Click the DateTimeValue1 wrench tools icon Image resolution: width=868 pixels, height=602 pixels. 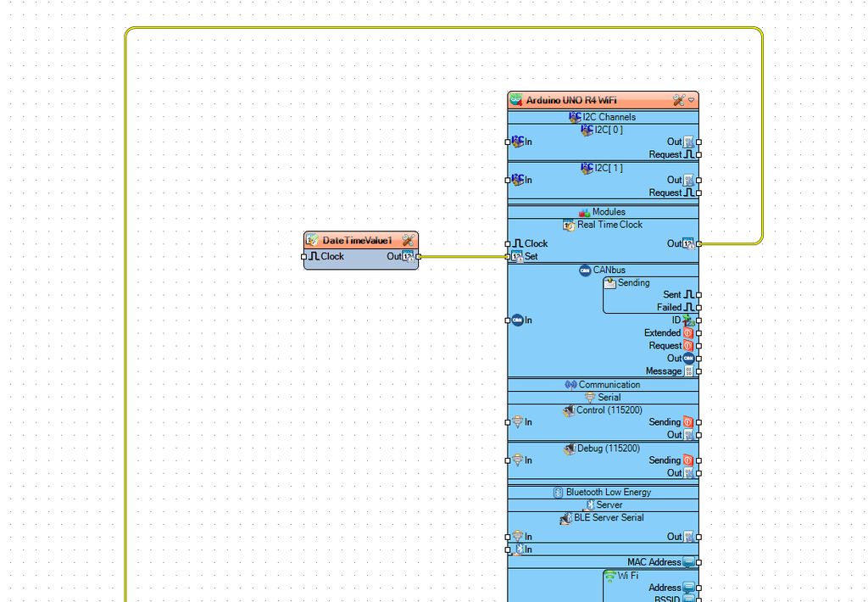408,241
